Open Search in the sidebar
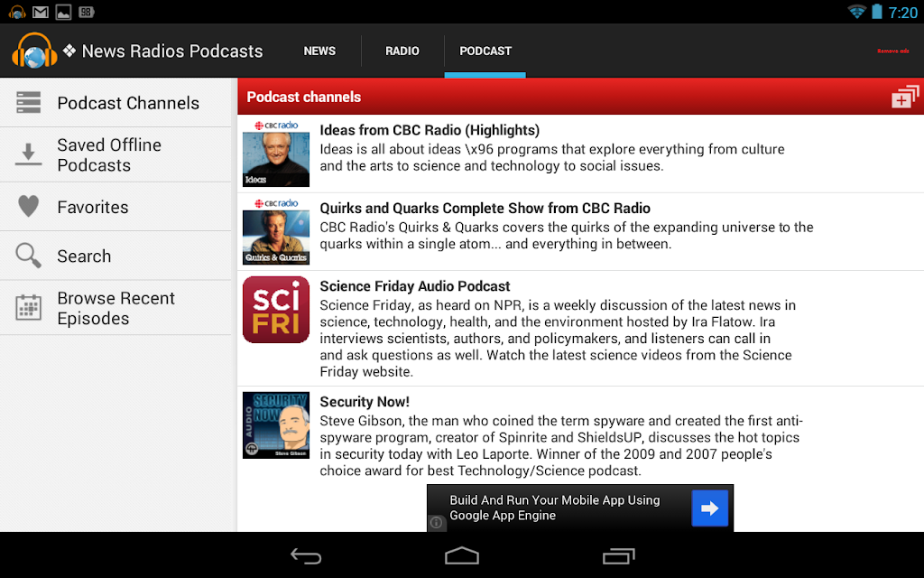 (115, 256)
